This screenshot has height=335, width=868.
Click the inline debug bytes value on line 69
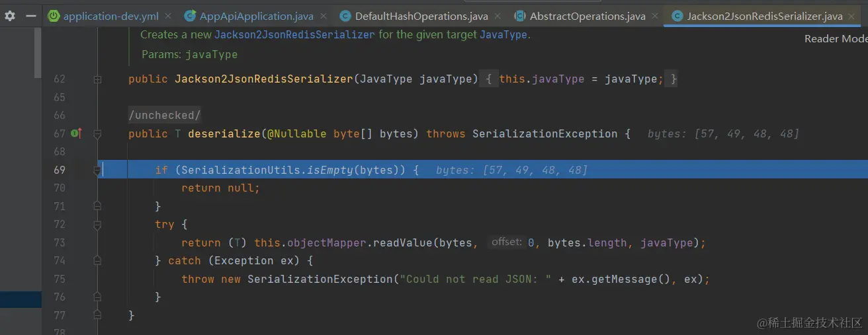coord(511,170)
